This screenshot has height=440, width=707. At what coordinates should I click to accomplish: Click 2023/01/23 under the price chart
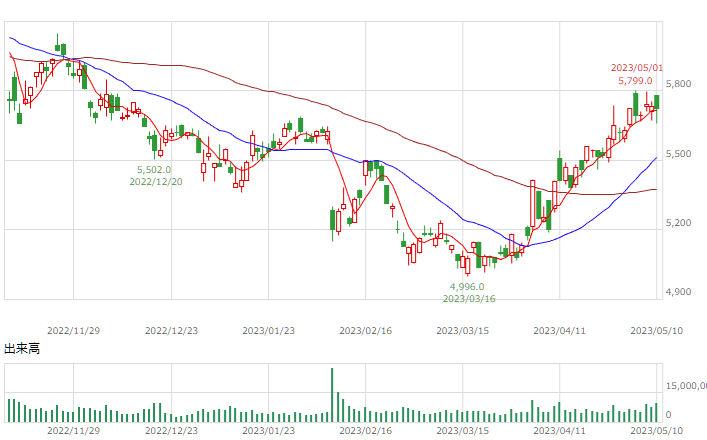point(269,331)
